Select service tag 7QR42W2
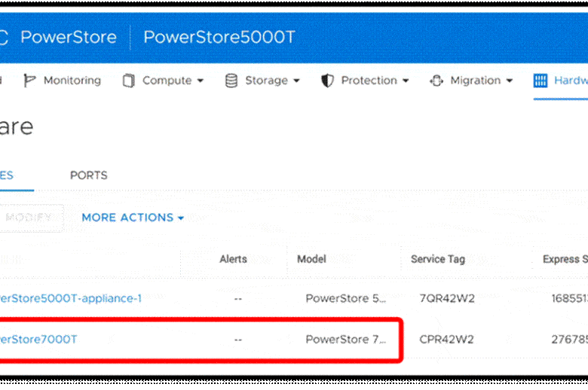588x390 pixels. tap(447, 299)
